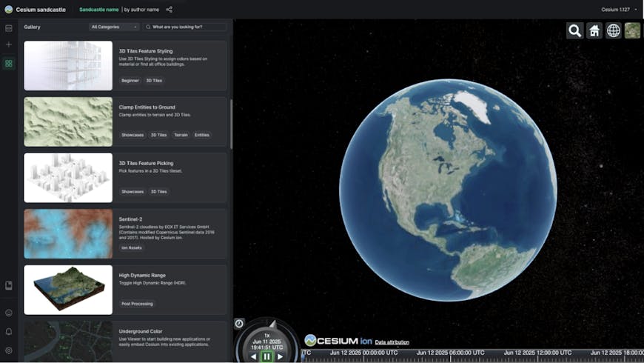644x363 pixels.
Task: Open the Sentinel-2 thumbnail
Action: [68, 233]
